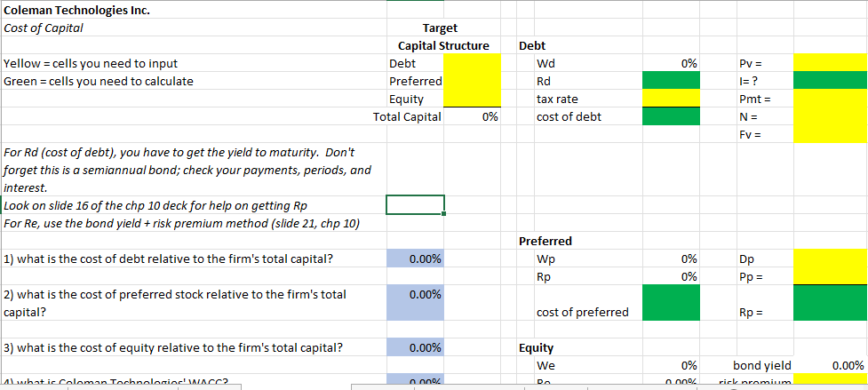This screenshot has width=868, height=390.
Task: Select the 0% value next to Wp
Action: click(671, 259)
